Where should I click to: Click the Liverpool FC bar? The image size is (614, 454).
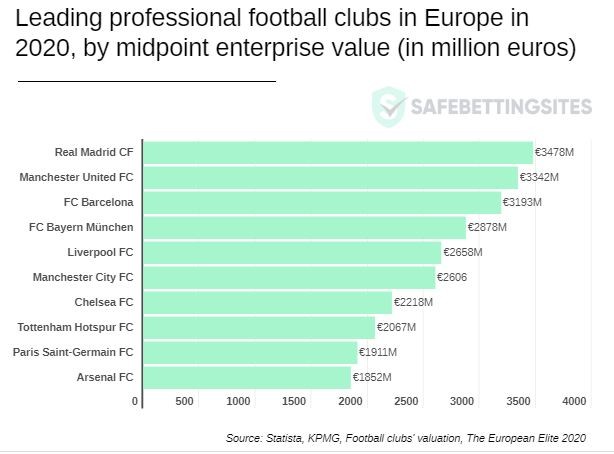(x=292, y=252)
